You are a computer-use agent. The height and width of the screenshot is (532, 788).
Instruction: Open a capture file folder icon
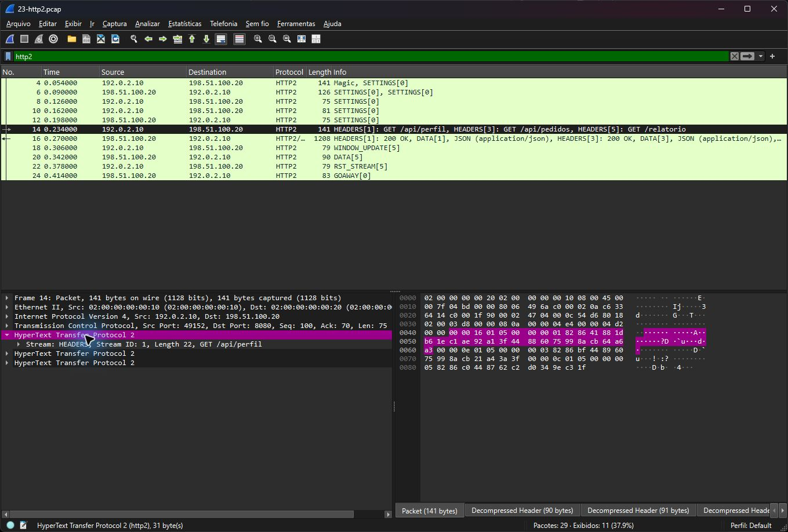[x=72, y=39]
